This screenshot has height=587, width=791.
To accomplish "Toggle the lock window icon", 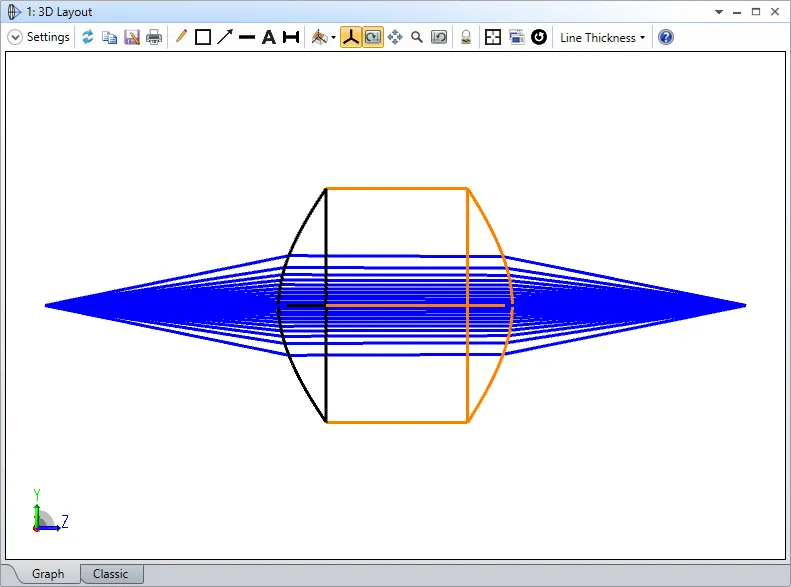I will coord(466,37).
